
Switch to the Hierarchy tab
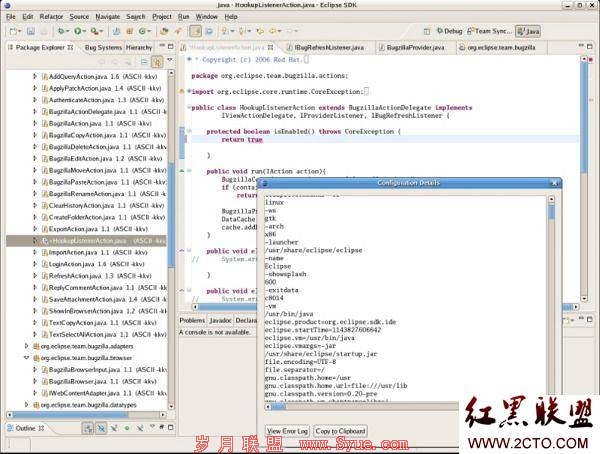point(139,47)
